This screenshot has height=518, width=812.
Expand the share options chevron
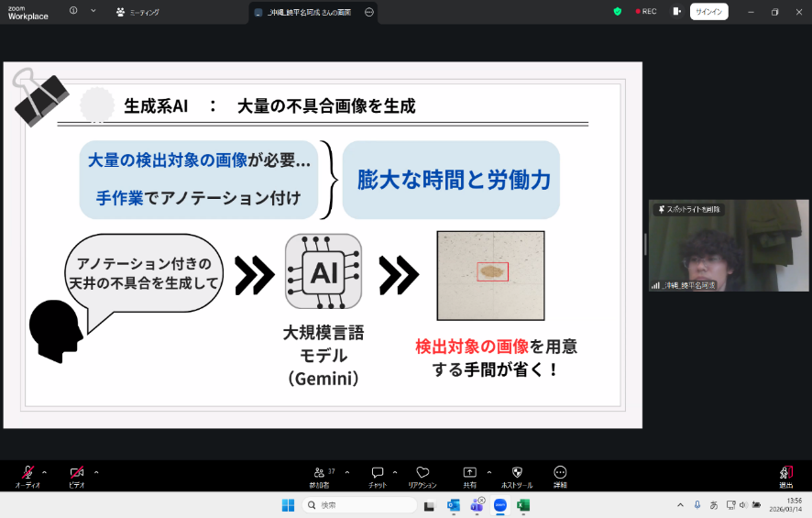pyautogui.click(x=488, y=472)
